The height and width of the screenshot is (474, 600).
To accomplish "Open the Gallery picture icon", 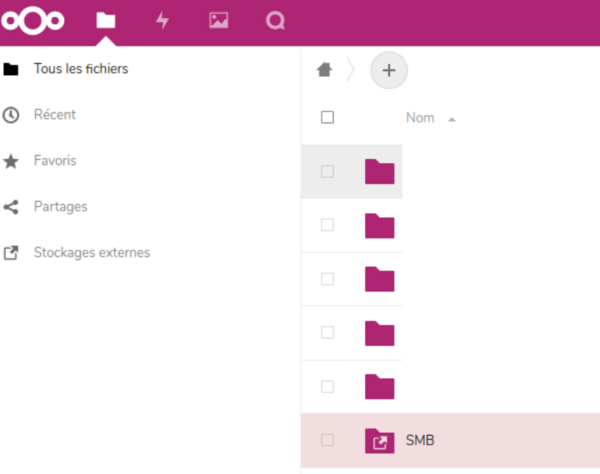I will coord(219,20).
